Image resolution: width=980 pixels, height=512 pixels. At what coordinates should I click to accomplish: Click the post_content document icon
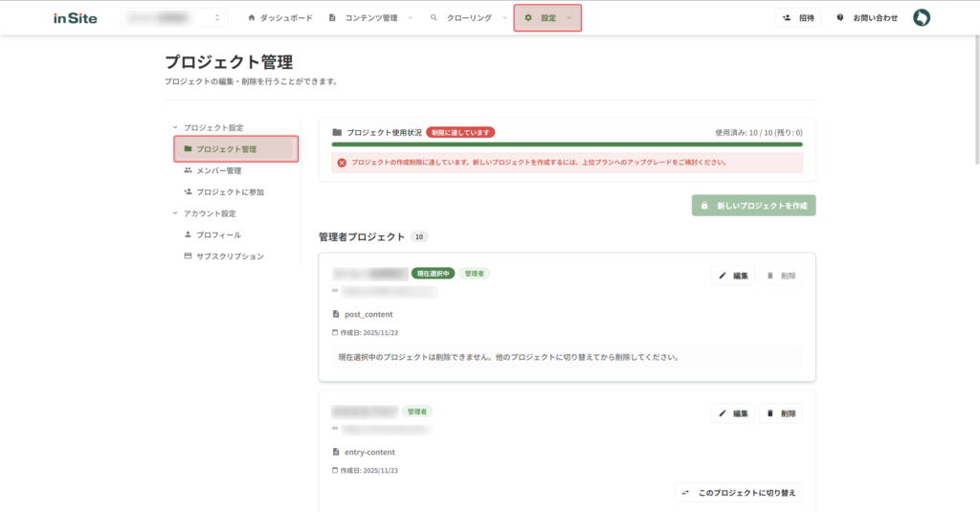pyautogui.click(x=336, y=314)
